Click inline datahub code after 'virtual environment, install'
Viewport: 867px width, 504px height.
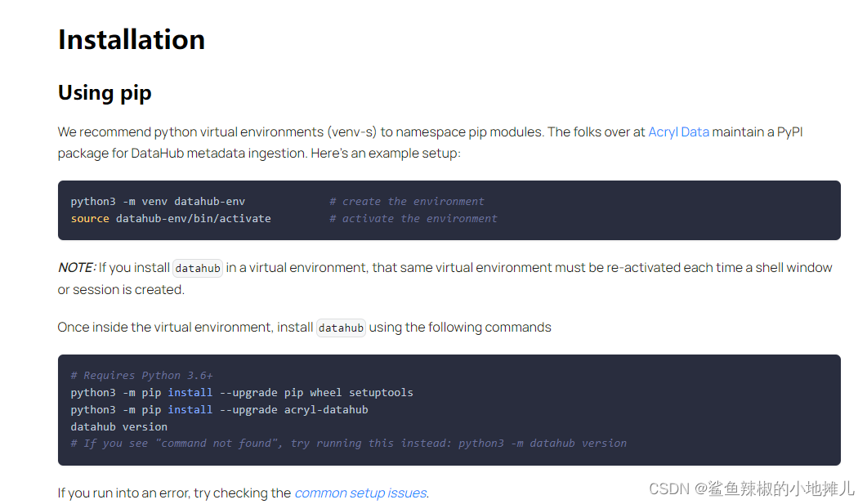(x=341, y=328)
